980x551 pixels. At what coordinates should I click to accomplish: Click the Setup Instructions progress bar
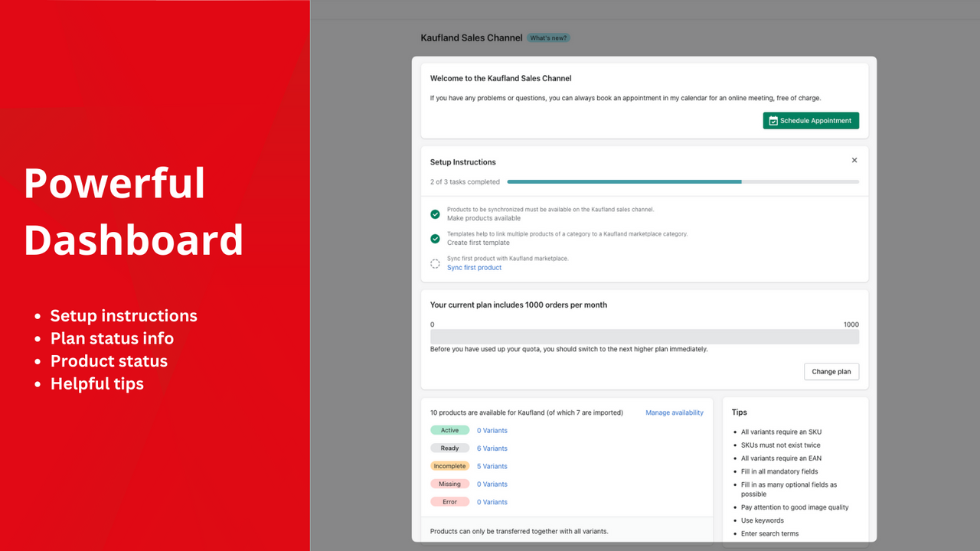(x=683, y=182)
